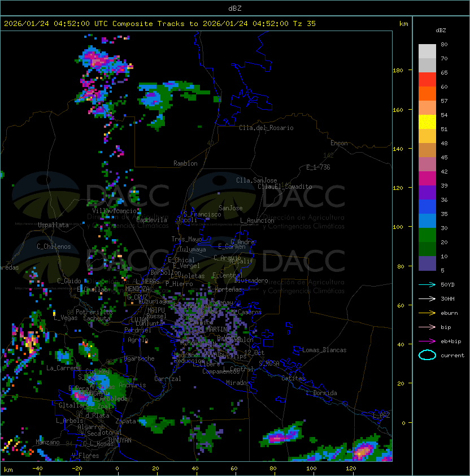Select the magenta 42 dBZ color swatch
Screen dimensions: 470x476
(427, 179)
